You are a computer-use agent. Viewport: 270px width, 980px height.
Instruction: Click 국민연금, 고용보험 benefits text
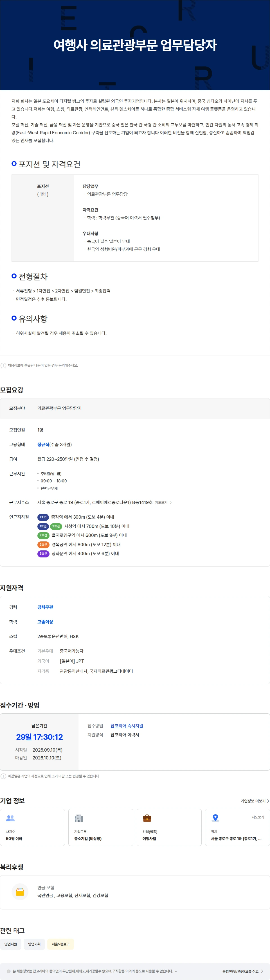tap(73, 895)
